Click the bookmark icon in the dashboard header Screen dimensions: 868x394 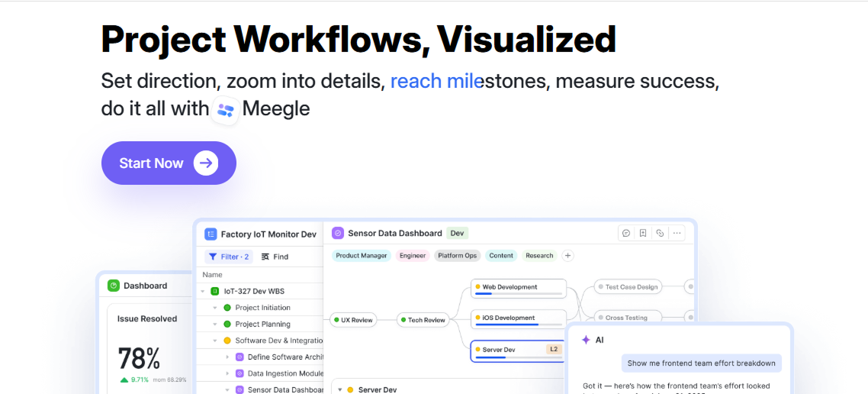pyautogui.click(x=643, y=233)
